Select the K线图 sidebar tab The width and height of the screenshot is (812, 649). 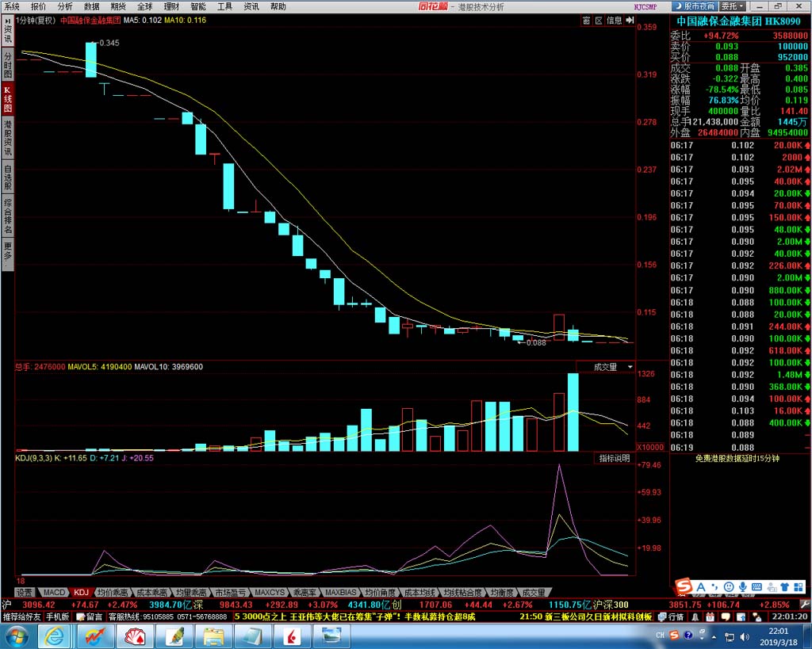[7, 99]
